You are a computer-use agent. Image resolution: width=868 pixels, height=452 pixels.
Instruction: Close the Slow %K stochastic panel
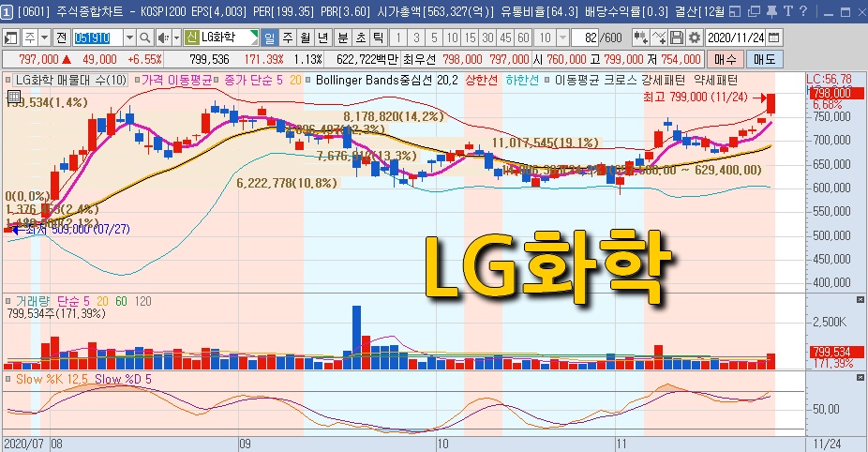(860, 377)
